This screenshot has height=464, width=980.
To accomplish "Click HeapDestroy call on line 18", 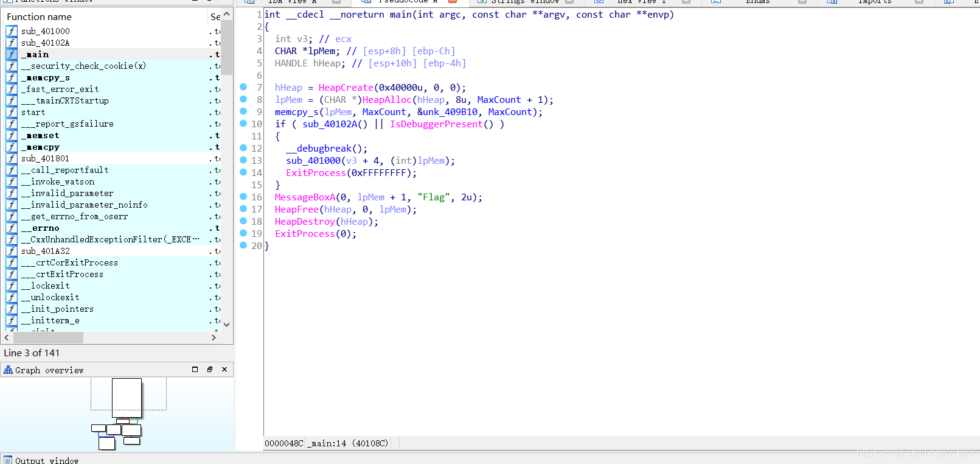I will pos(305,222).
